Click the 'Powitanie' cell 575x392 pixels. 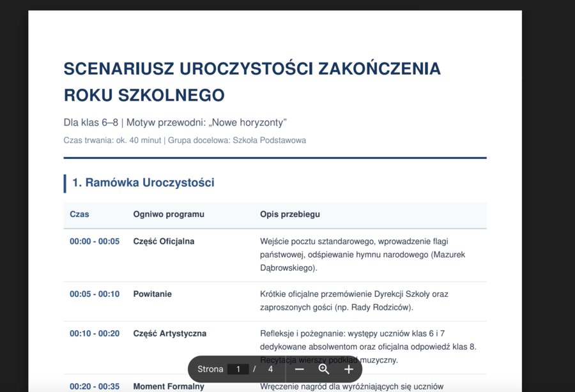point(152,294)
